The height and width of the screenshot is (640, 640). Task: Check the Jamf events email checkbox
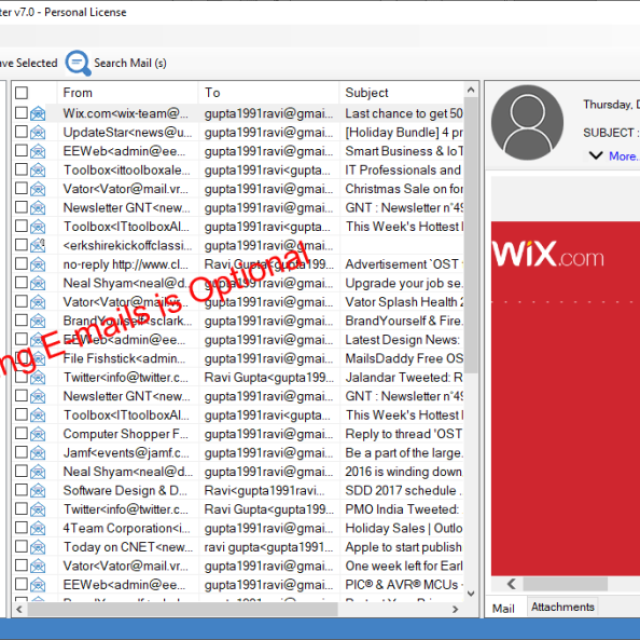(21, 452)
